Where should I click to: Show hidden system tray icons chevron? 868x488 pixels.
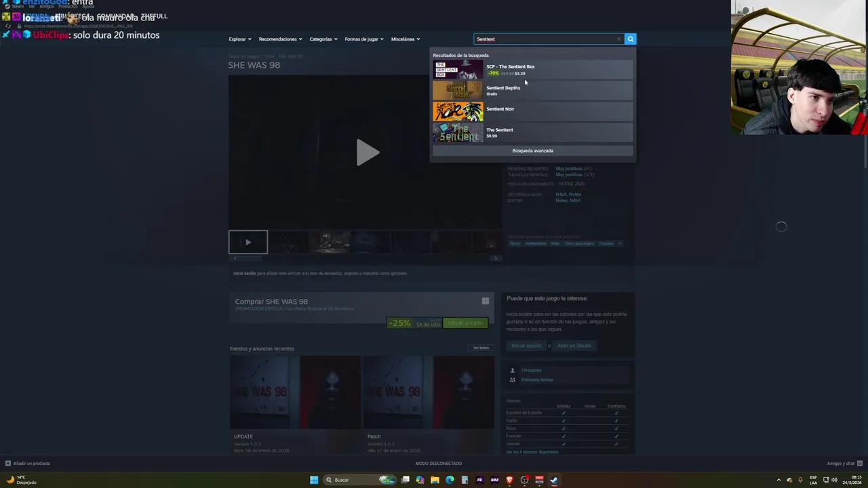tap(778, 480)
